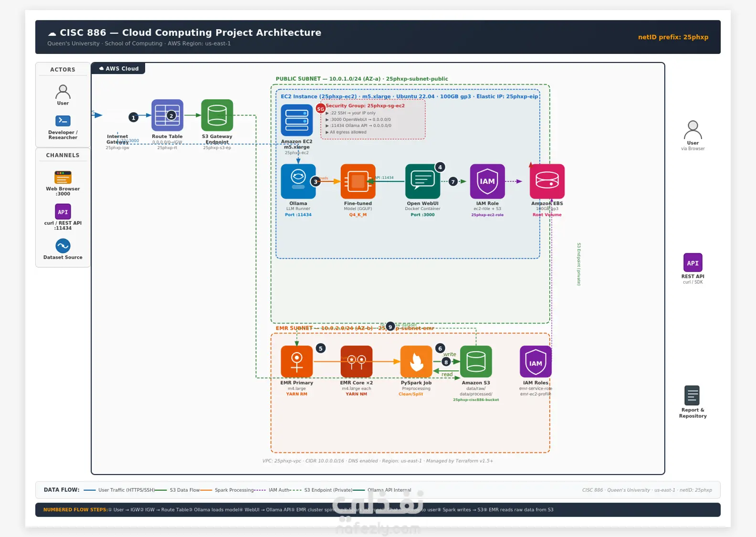This screenshot has width=756, height=537.
Task: Select the AWS Cloud tab label
Action: pyautogui.click(x=118, y=69)
